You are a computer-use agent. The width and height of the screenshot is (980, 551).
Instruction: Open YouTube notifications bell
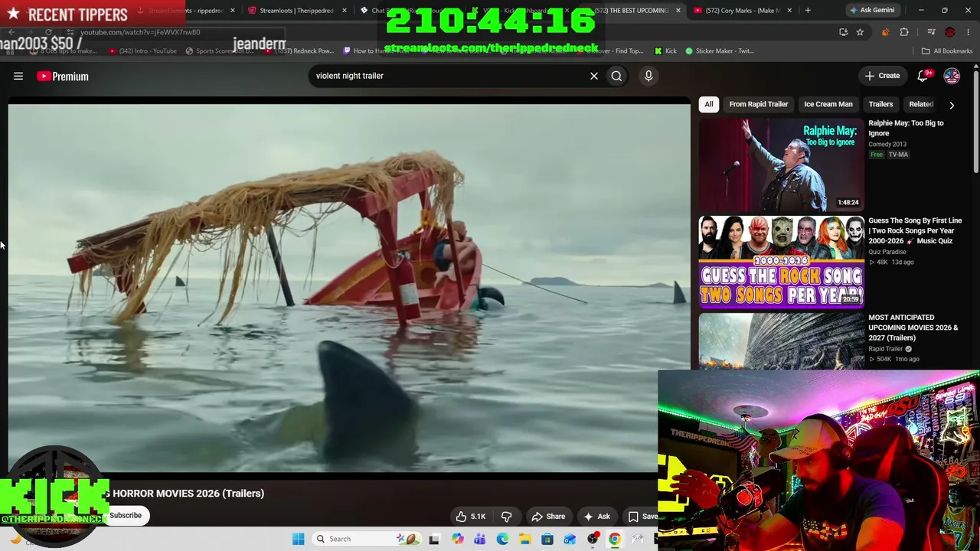pyautogui.click(x=923, y=76)
